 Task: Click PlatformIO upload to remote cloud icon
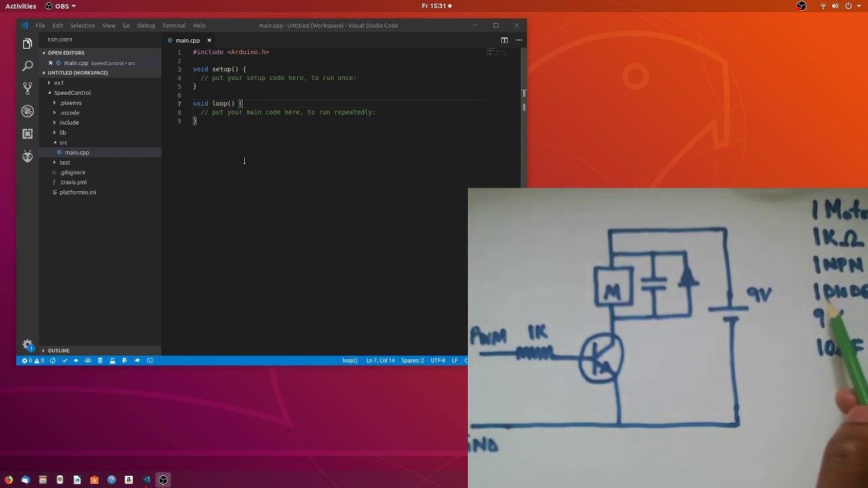[87, 361]
